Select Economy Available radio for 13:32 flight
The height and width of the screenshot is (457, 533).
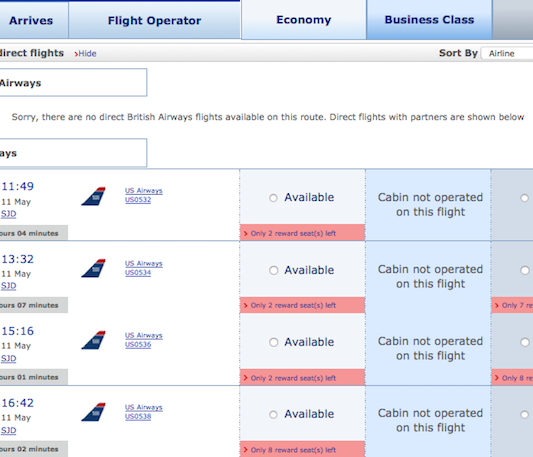273,270
